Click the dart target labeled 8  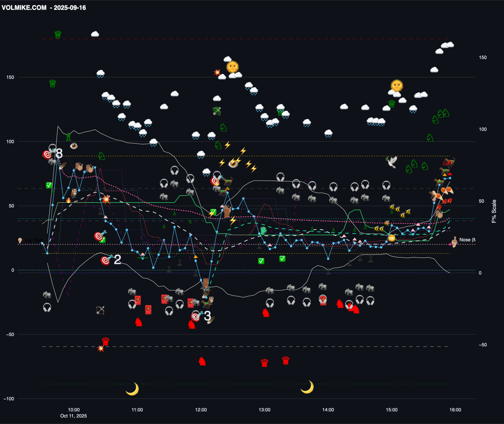[47, 154]
